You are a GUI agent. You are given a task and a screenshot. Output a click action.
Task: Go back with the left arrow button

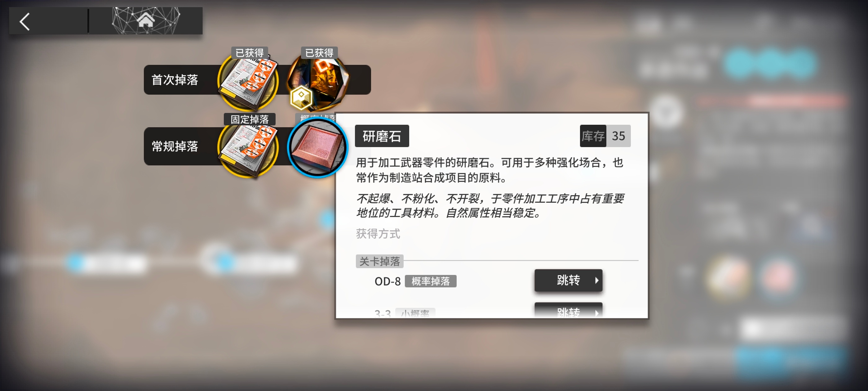[25, 22]
